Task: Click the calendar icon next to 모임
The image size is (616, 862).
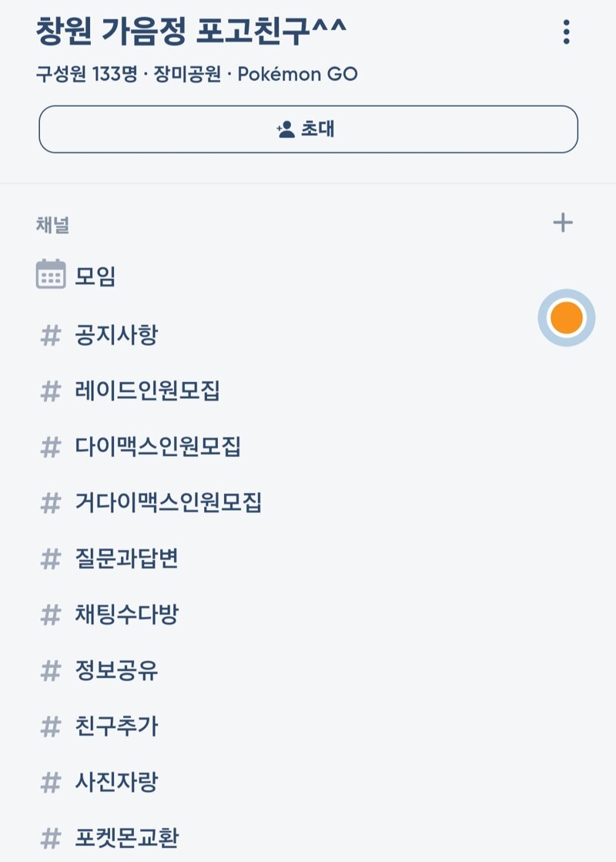Action: [51, 274]
